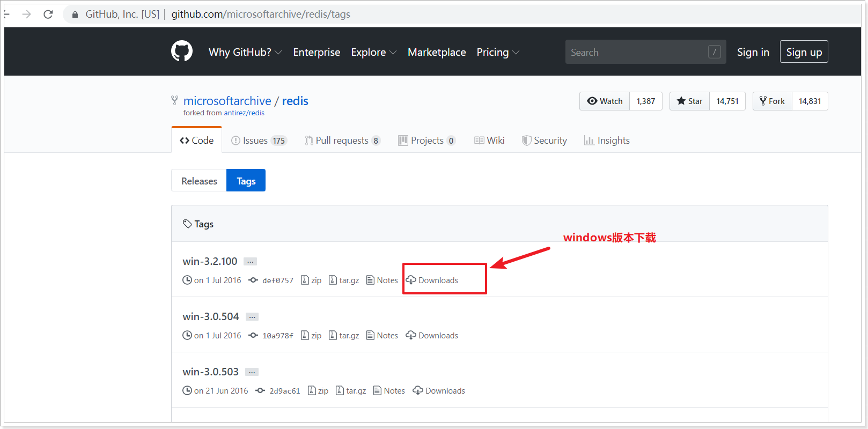Viewport: 868px width, 429px height.
Task: Expand the Pricing dropdown
Action: tap(498, 52)
